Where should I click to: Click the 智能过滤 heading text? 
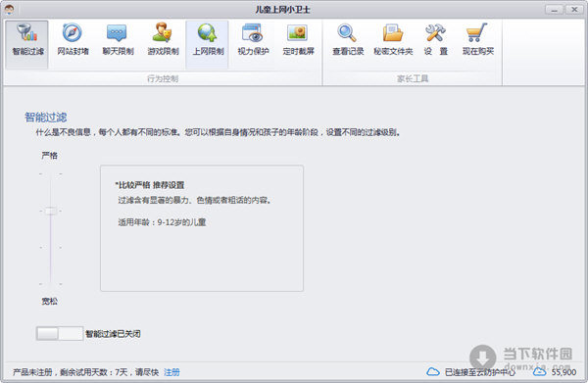[x=45, y=117]
